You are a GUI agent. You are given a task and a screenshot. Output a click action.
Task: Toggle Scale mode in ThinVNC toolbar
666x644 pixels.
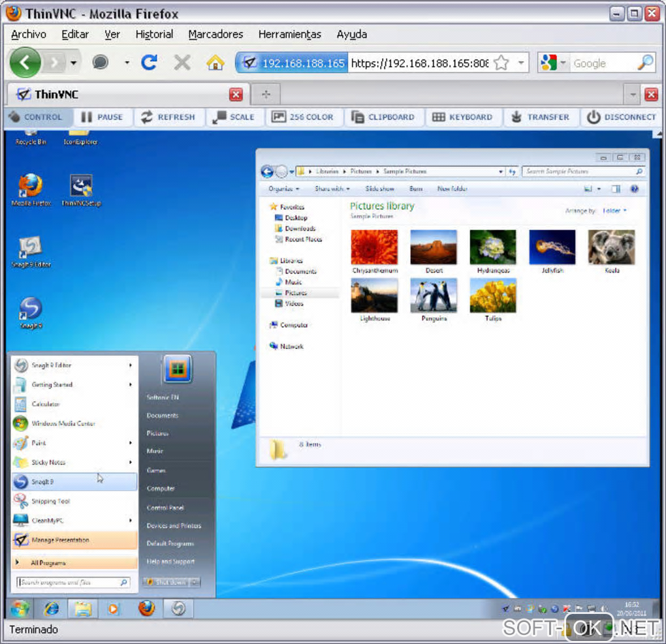(x=234, y=117)
